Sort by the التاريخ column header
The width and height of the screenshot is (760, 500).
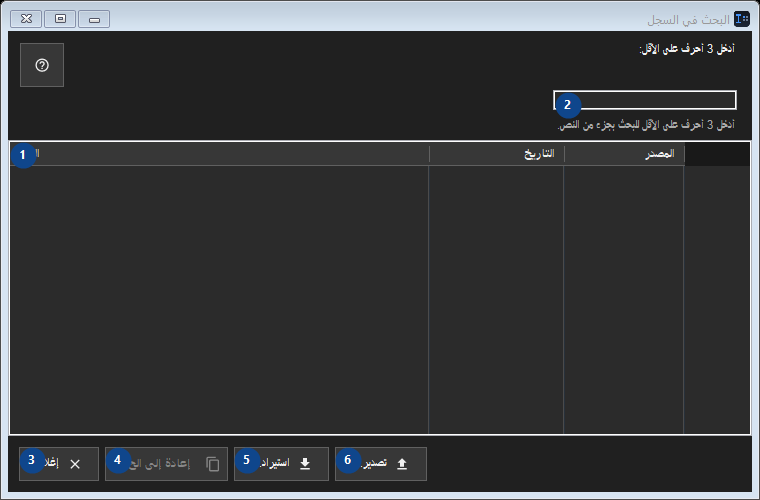pos(497,154)
